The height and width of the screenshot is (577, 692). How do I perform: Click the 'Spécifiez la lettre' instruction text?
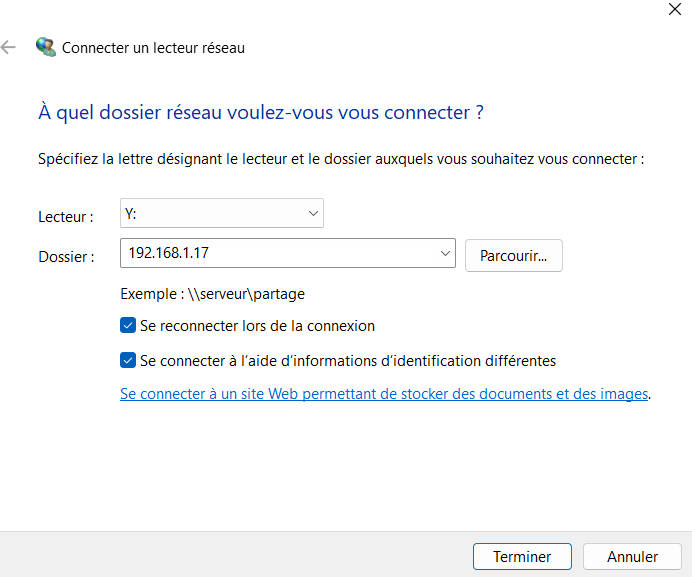[340, 159]
